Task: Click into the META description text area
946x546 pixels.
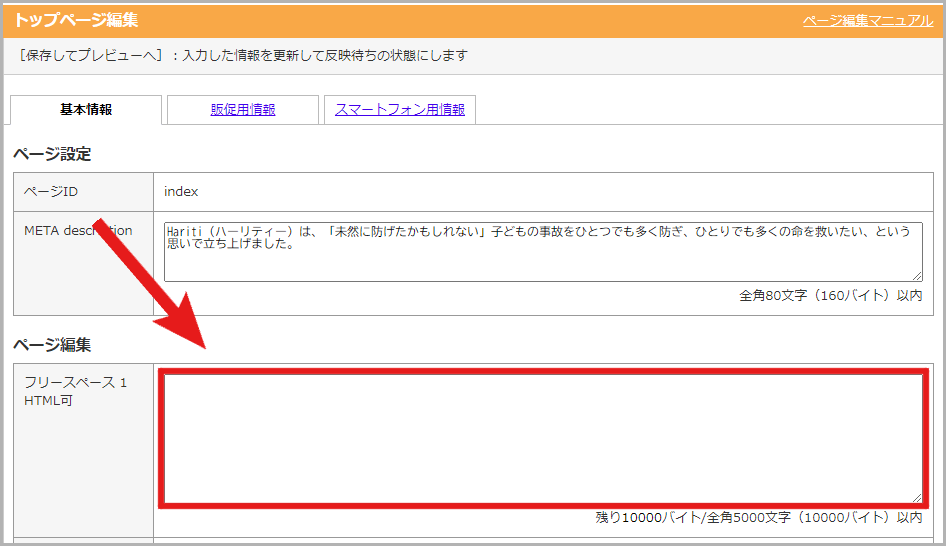Action: (x=543, y=252)
